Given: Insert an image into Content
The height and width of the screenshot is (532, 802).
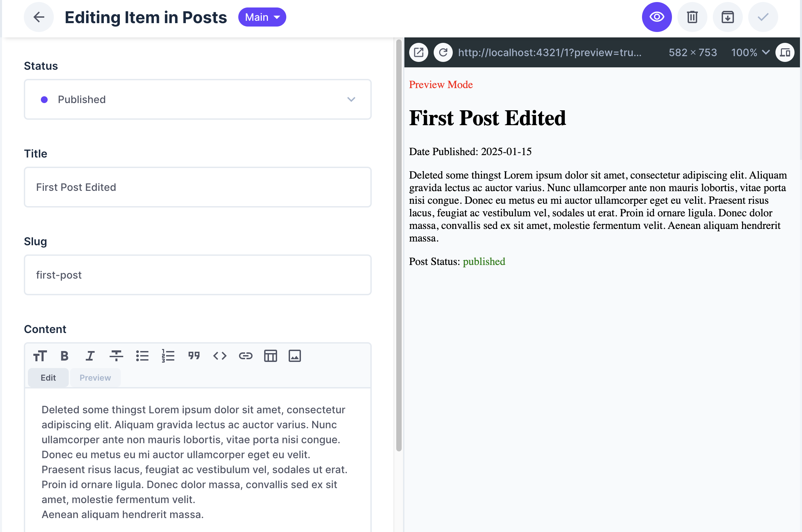Looking at the screenshot, I should click(294, 356).
